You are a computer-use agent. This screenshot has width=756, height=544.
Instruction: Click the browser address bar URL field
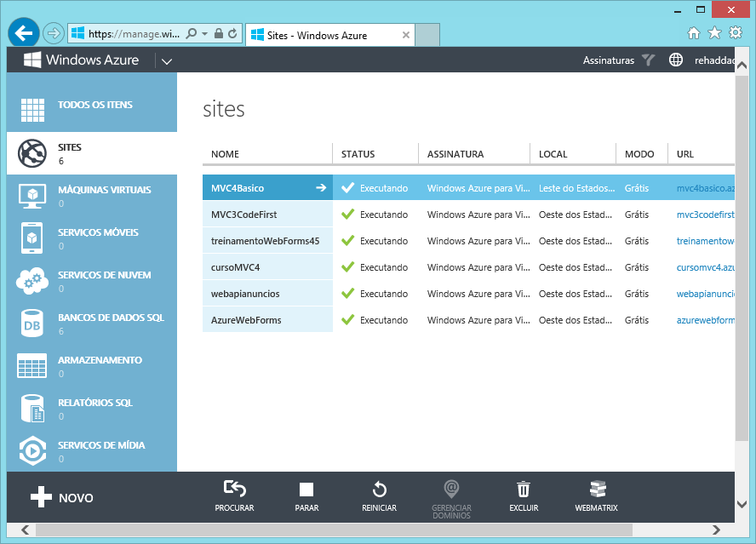(134, 34)
